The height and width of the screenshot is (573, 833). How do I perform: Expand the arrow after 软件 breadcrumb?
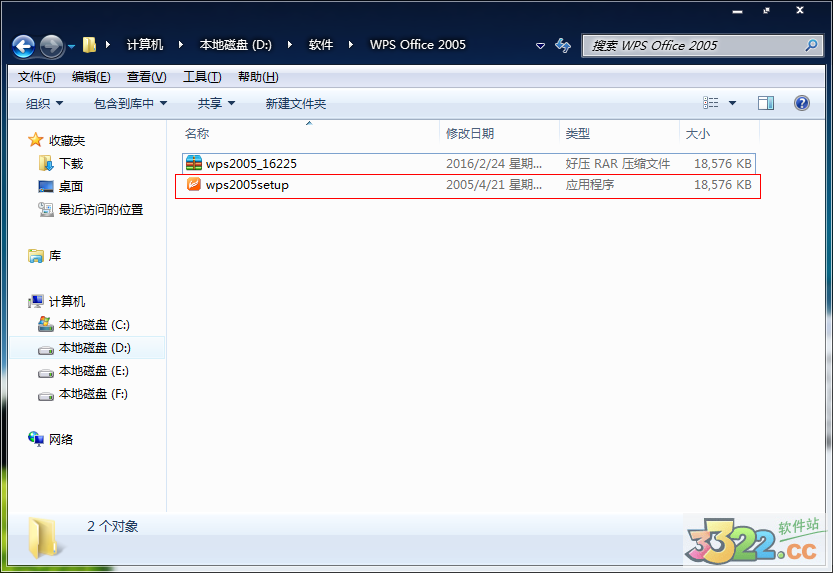coord(351,45)
